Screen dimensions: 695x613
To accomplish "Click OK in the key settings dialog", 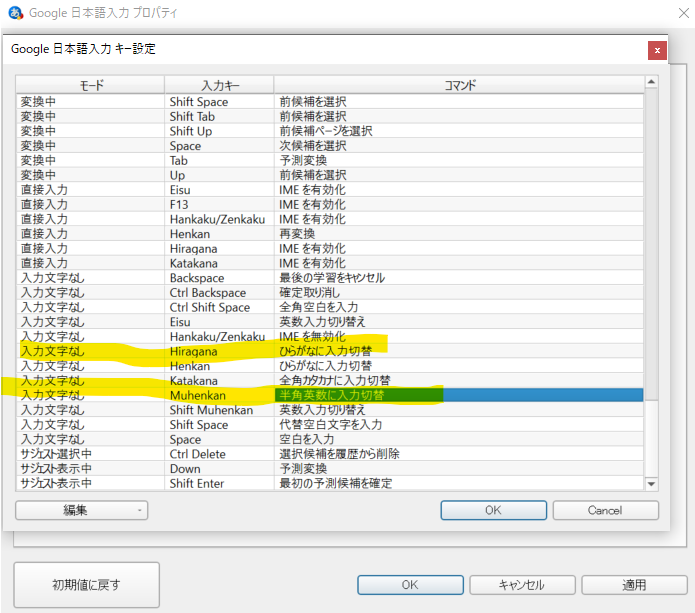I will pos(493,510).
